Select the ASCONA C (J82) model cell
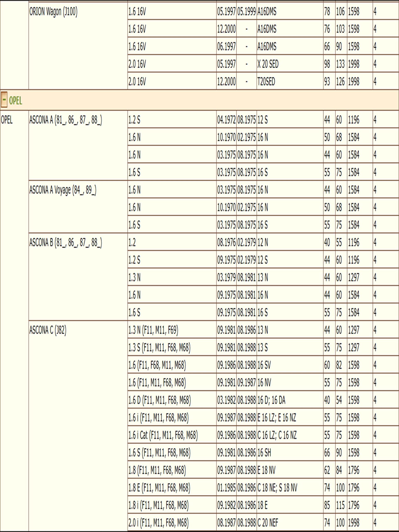399x532 pixels. pyautogui.click(x=48, y=330)
